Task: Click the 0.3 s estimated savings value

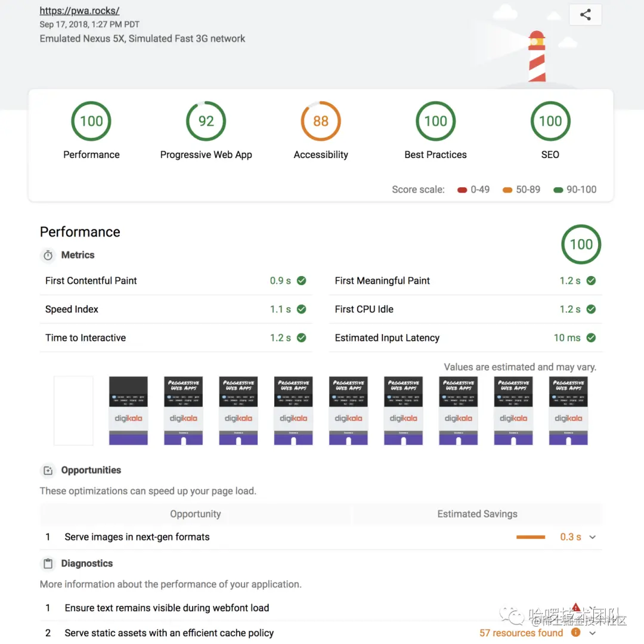Action: point(571,537)
